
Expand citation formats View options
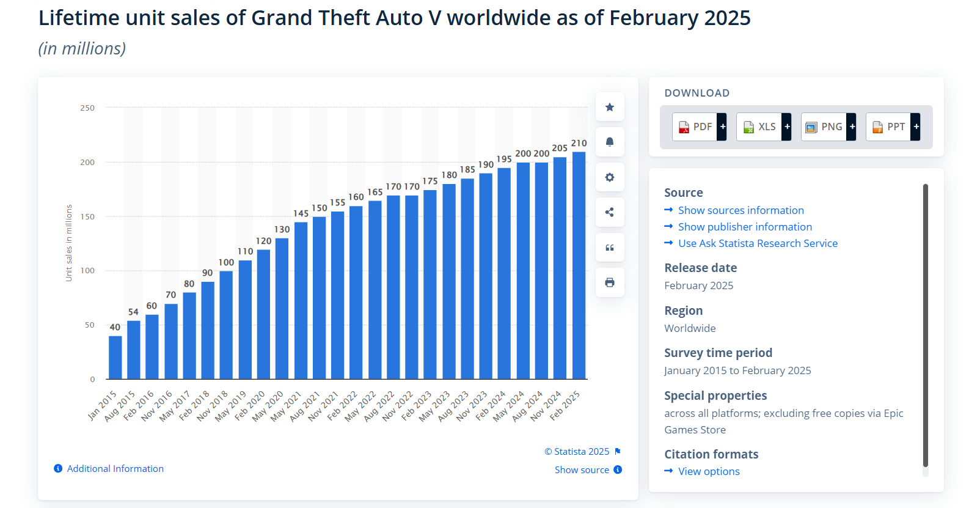tap(709, 471)
